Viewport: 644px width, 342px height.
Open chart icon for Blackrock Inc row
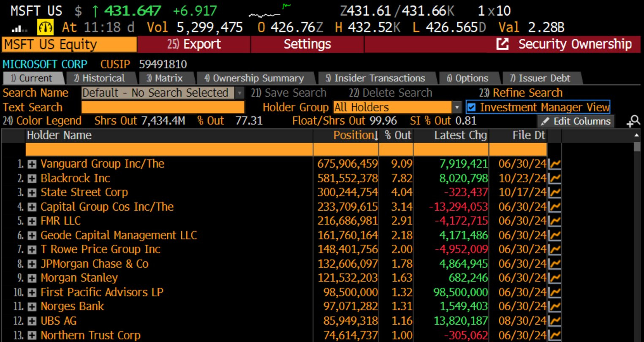click(555, 178)
